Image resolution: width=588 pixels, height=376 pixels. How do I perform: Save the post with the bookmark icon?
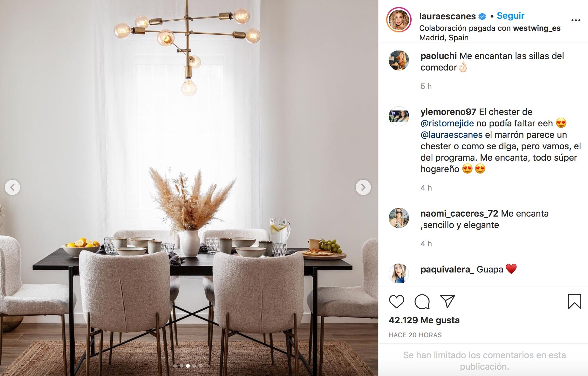574,301
